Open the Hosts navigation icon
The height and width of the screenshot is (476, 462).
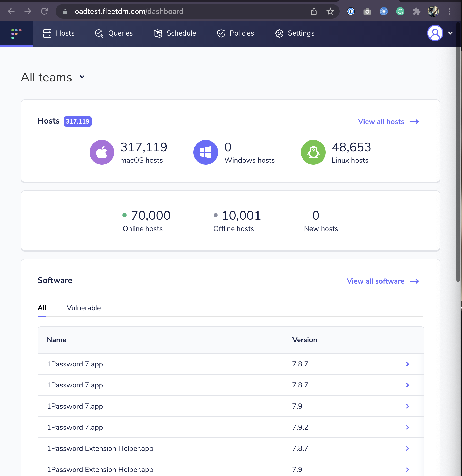[x=48, y=33]
